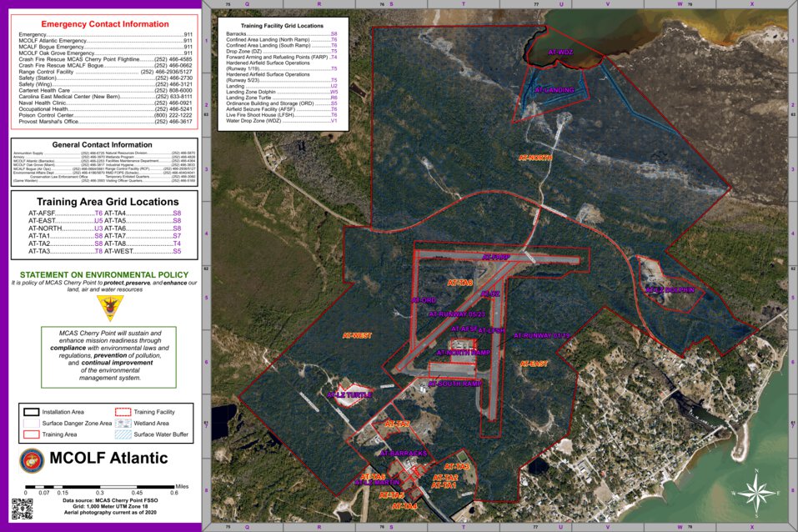
Task: Click the AT-SOUTH RAMP map label
Action: [x=455, y=384]
